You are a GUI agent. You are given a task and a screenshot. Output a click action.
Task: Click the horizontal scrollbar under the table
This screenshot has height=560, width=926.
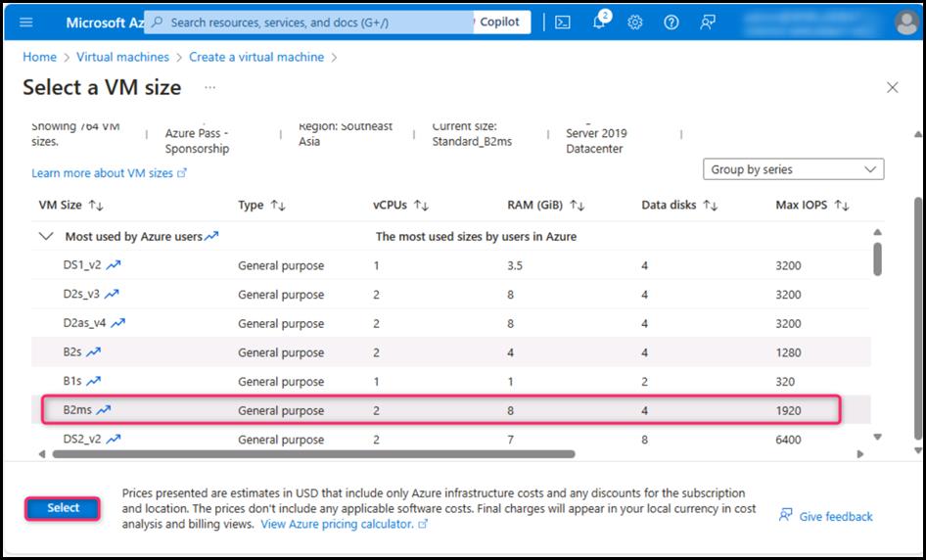(313, 454)
